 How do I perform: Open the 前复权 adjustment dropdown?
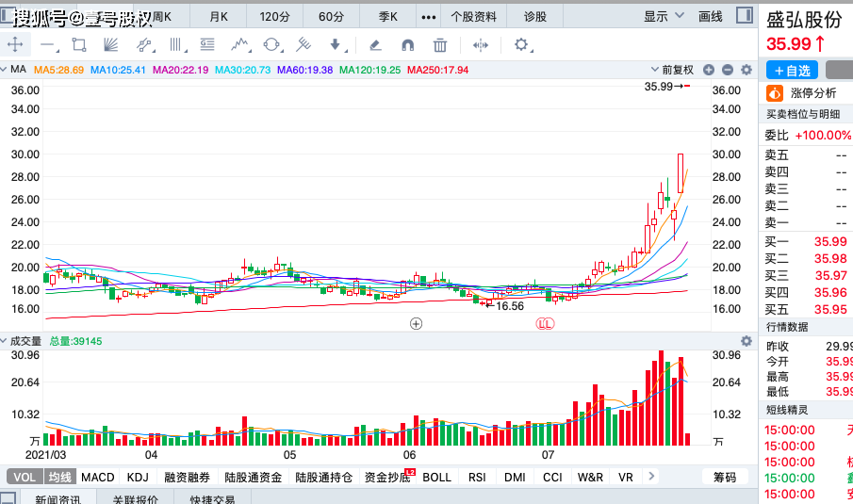(x=672, y=70)
